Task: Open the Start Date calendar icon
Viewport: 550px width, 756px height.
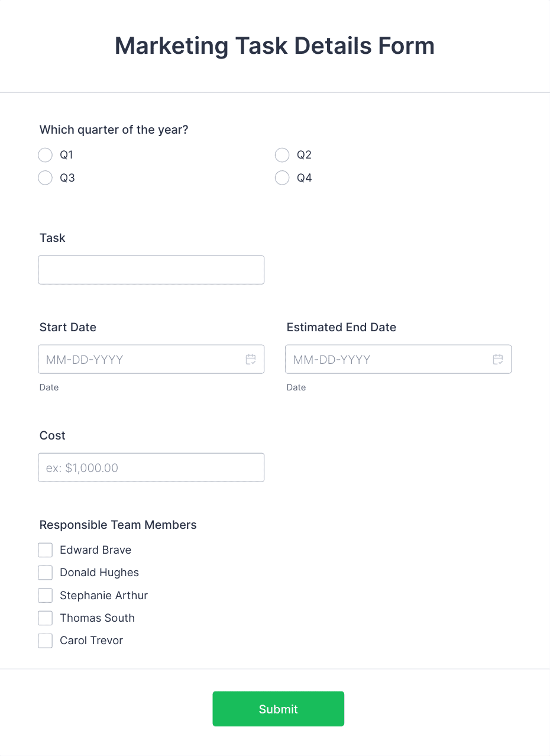Action: [x=251, y=359]
